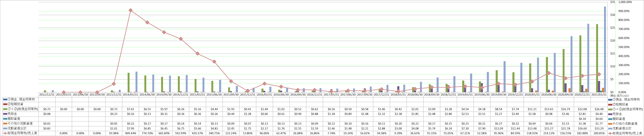Image resolution: width=644 pixels, height=136 pixels.
Task: Click the line marker above 2020/06/30
Action: [x=549, y=73]
